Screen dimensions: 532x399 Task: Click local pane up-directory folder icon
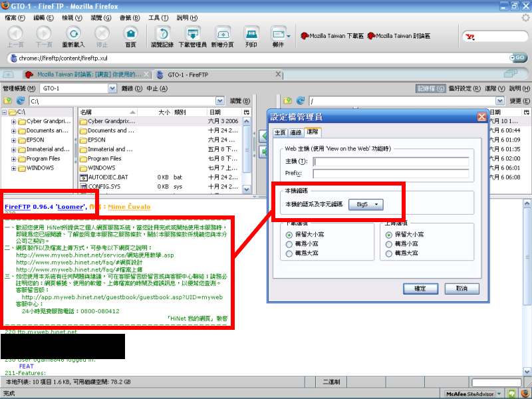point(7,101)
